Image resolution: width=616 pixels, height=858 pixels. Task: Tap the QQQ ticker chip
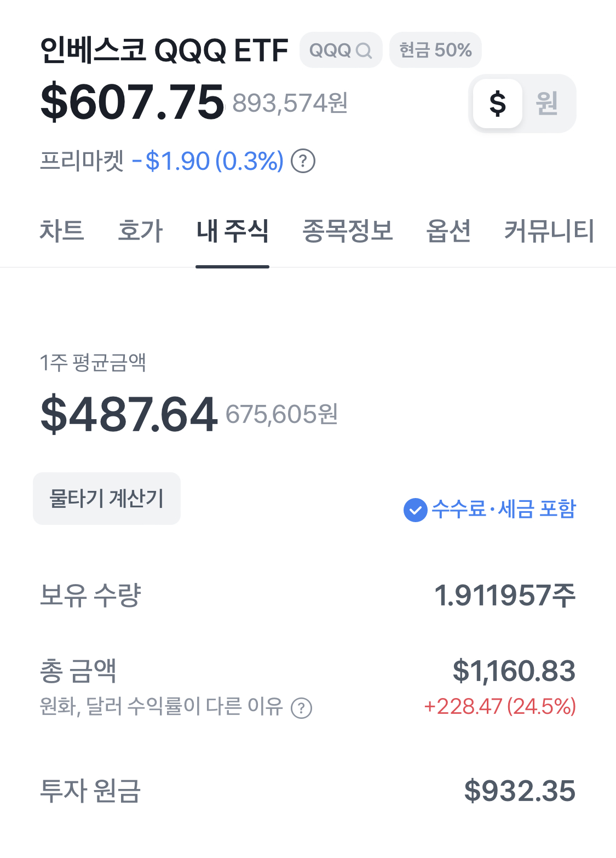330,50
